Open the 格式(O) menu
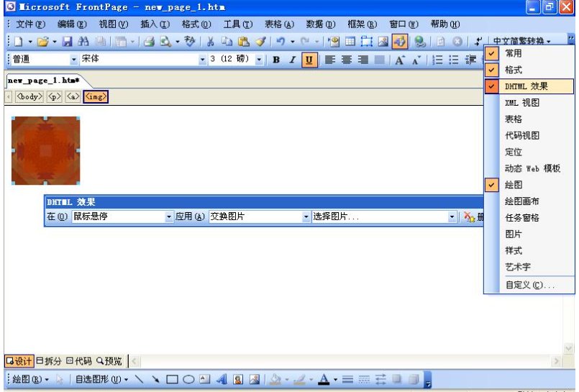 click(x=196, y=24)
